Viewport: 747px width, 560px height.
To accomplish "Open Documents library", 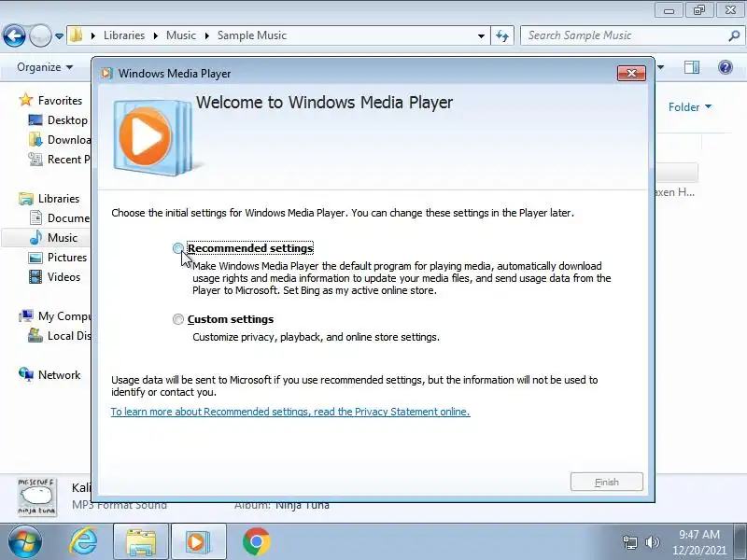I will click(68, 217).
